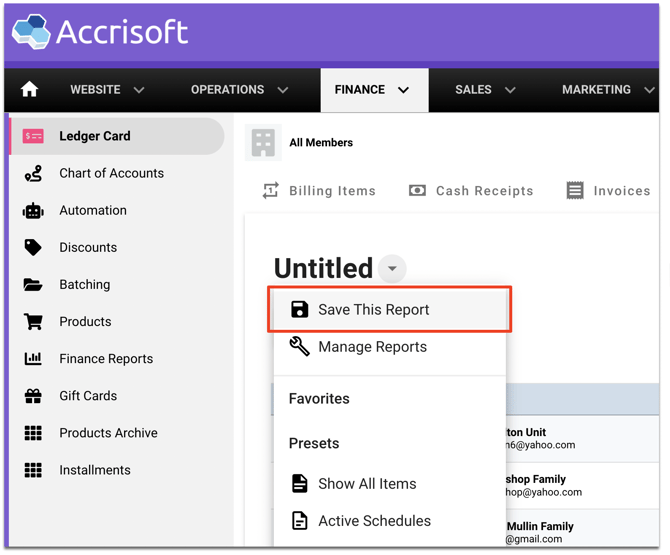Click the Products shopping cart icon
The height and width of the screenshot is (555, 670).
[x=33, y=322]
